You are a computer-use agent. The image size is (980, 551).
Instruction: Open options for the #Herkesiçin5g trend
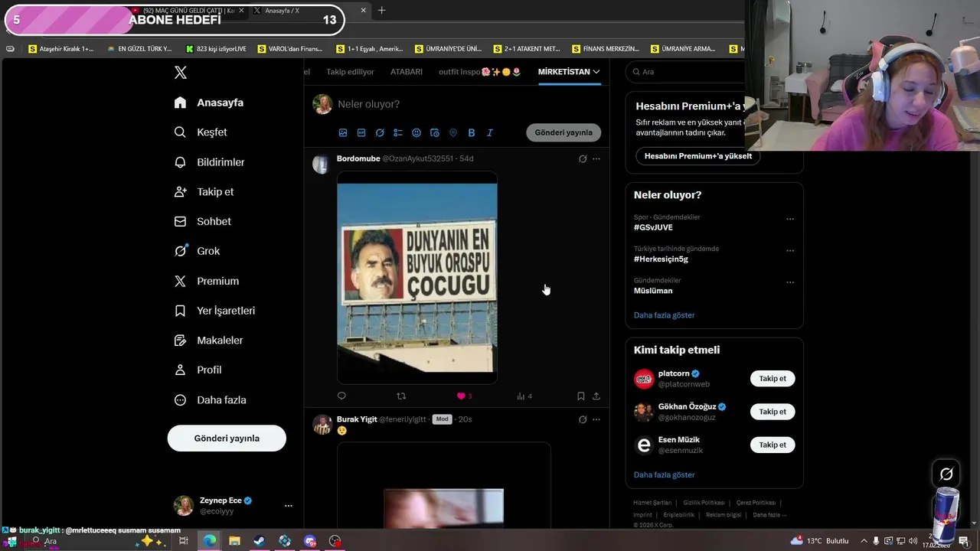point(790,250)
